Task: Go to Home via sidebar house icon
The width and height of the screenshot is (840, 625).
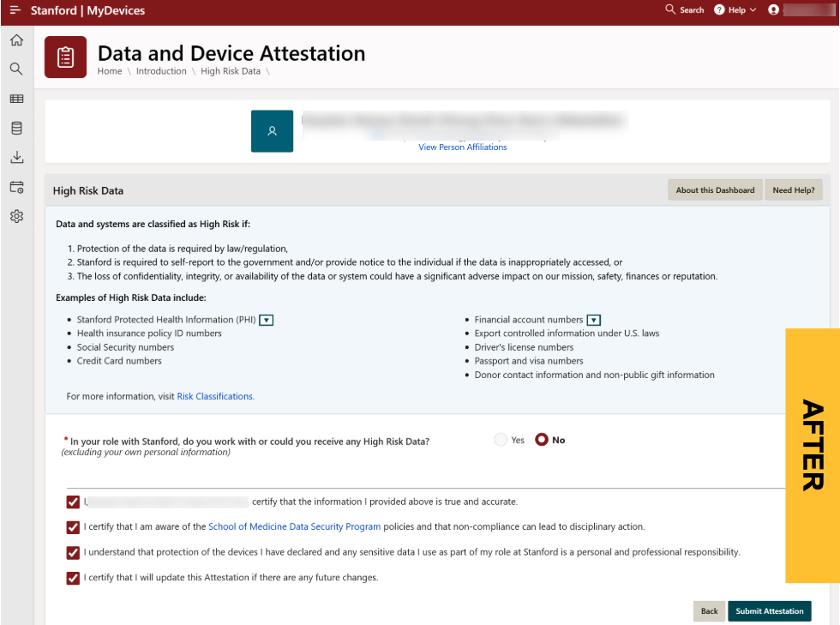Action: 16,40
